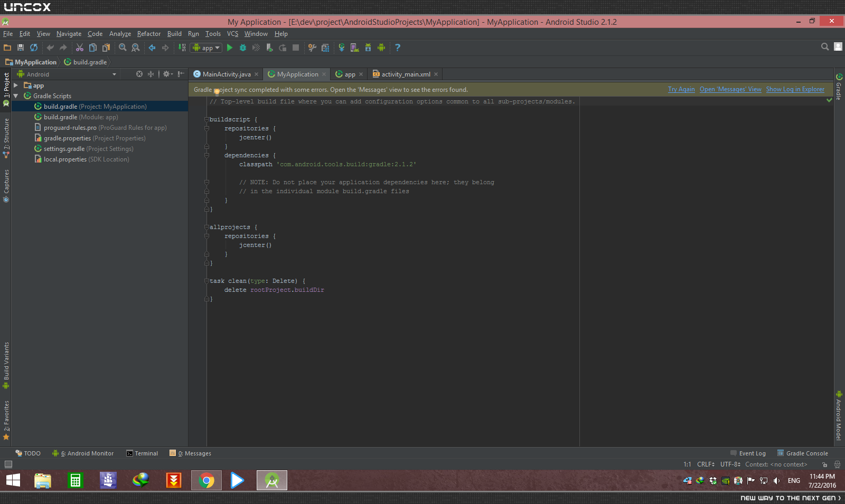Click the Redo arrow icon
This screenshot has width=845, height=504.
[x=63, y=47]
